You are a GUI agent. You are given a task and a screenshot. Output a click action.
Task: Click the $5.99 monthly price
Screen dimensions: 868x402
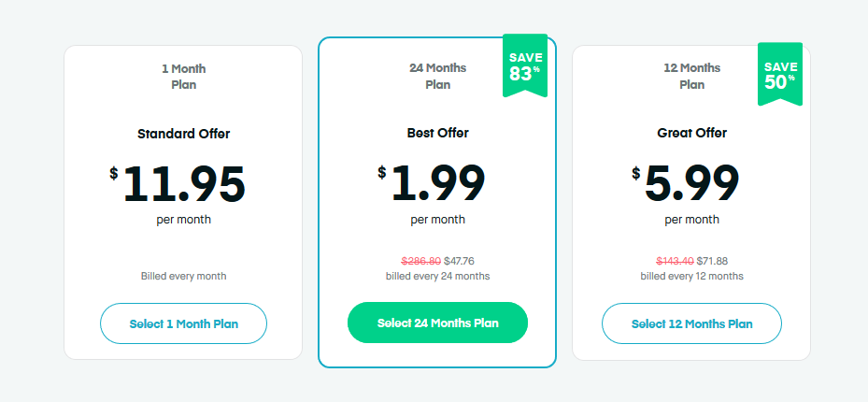click(691, 183)
